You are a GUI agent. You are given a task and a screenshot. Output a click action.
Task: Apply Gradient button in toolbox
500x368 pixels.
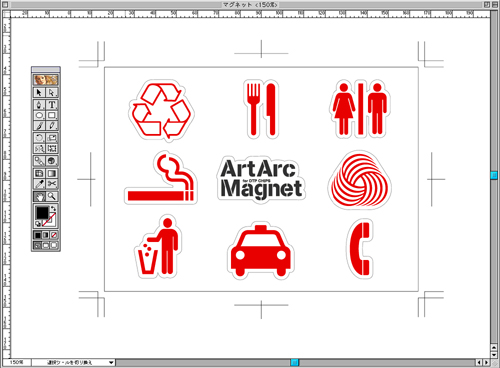point(46,235)
